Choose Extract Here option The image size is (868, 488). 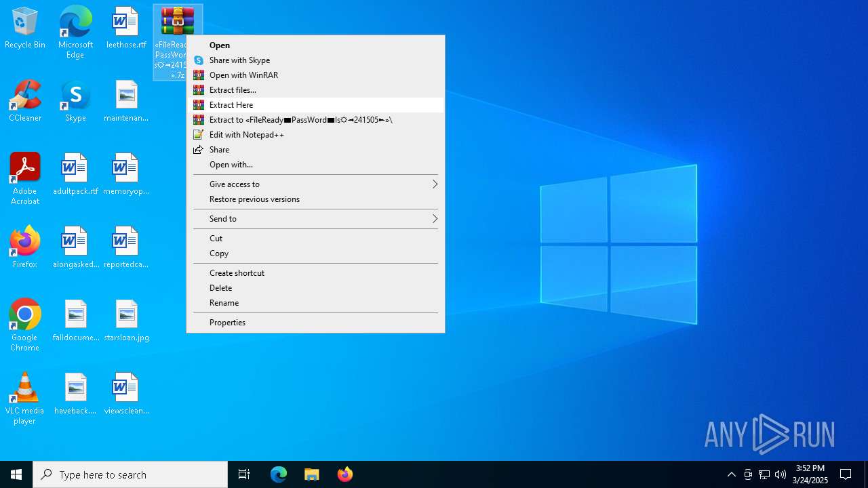315,105
